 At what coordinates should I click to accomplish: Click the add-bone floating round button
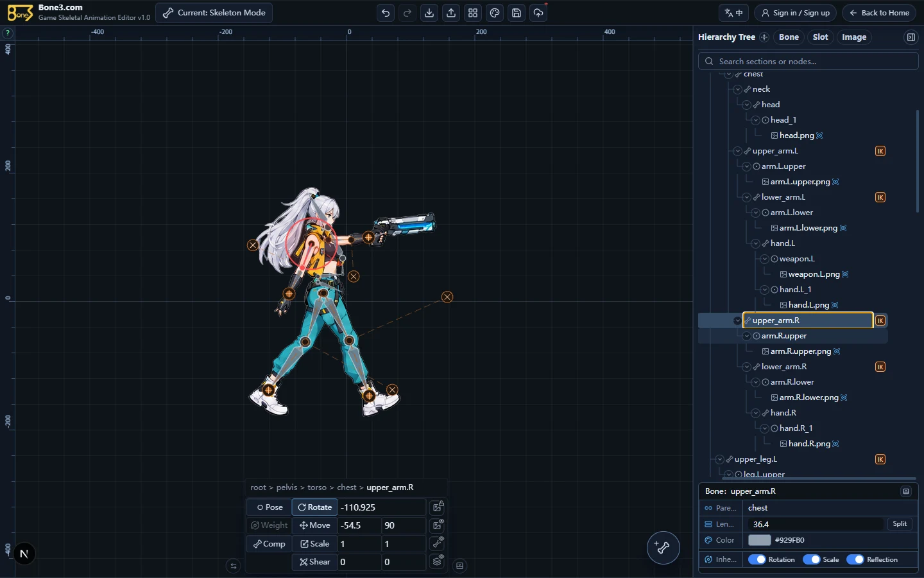(663, 548)
